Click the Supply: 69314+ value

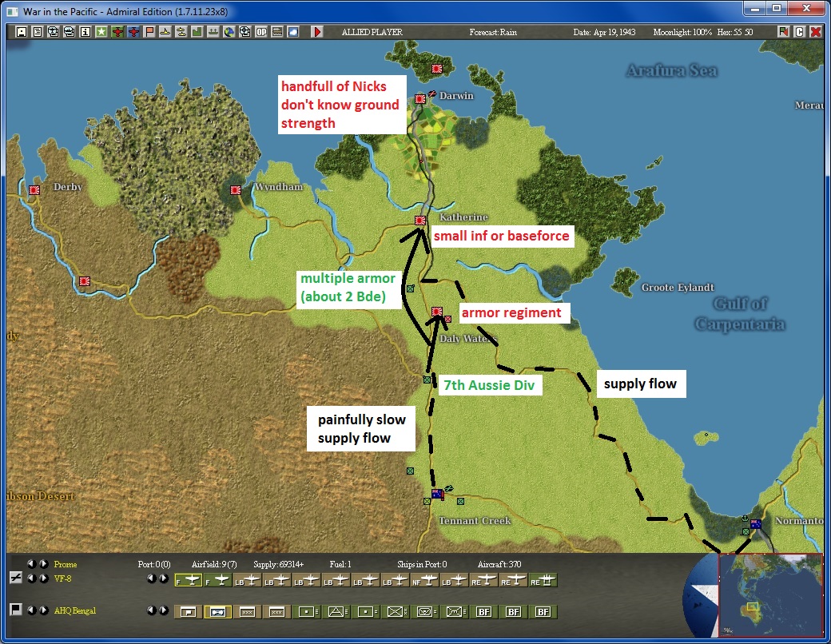coord(279,564)
